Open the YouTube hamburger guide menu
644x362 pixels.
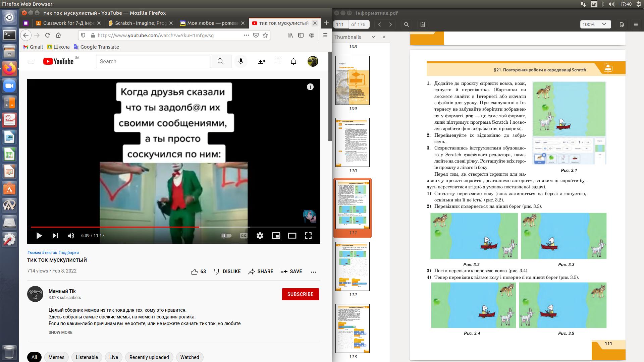[x=31, y=61]
